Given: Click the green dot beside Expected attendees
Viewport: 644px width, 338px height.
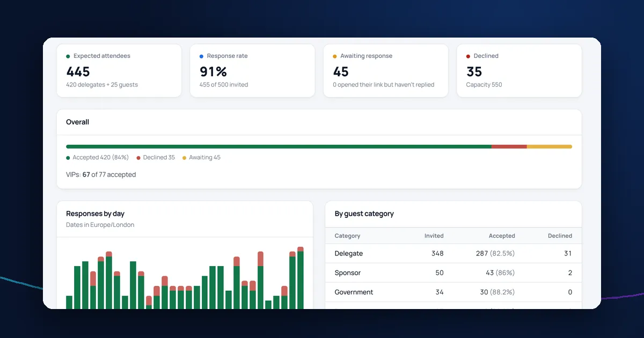Looking at the screenshot, I should (x=68, y=56).
